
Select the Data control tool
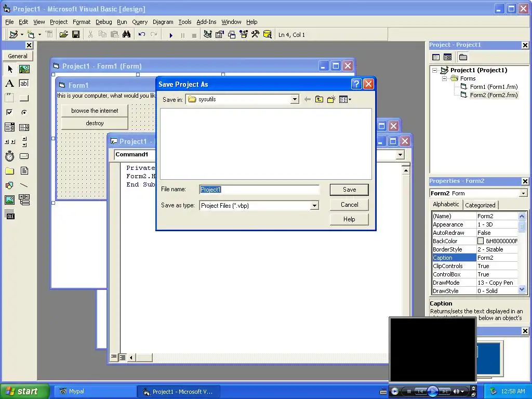click(x=24, y=200)
